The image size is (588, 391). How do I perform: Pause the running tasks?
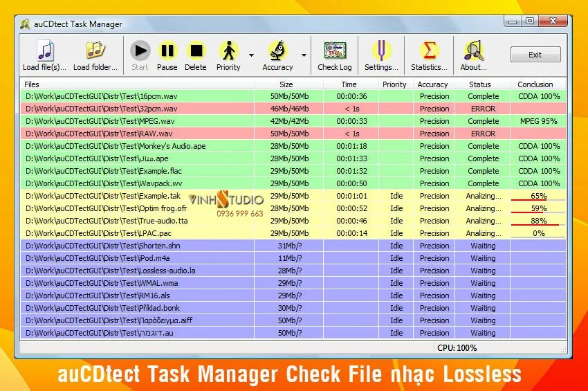(x=167, y=55)
